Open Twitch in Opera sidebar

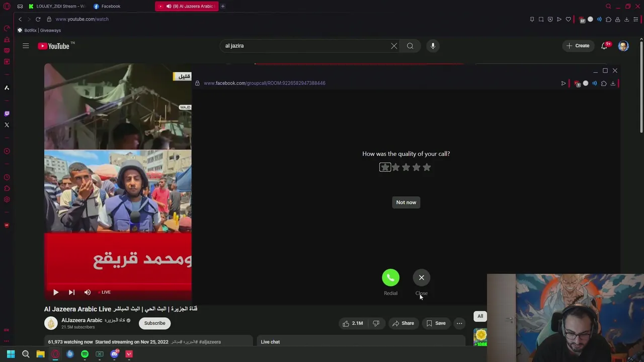[7, 114]
